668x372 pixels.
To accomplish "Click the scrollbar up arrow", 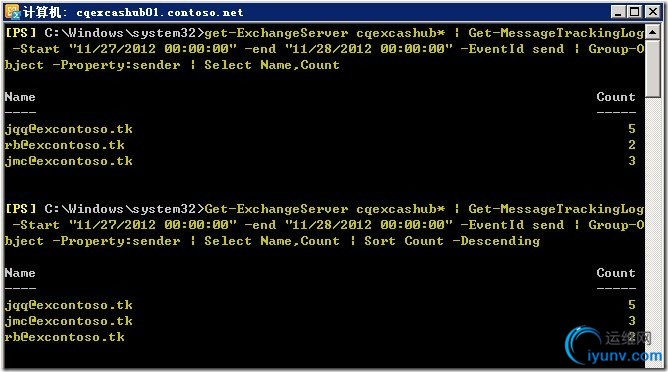I will point(653,32).
